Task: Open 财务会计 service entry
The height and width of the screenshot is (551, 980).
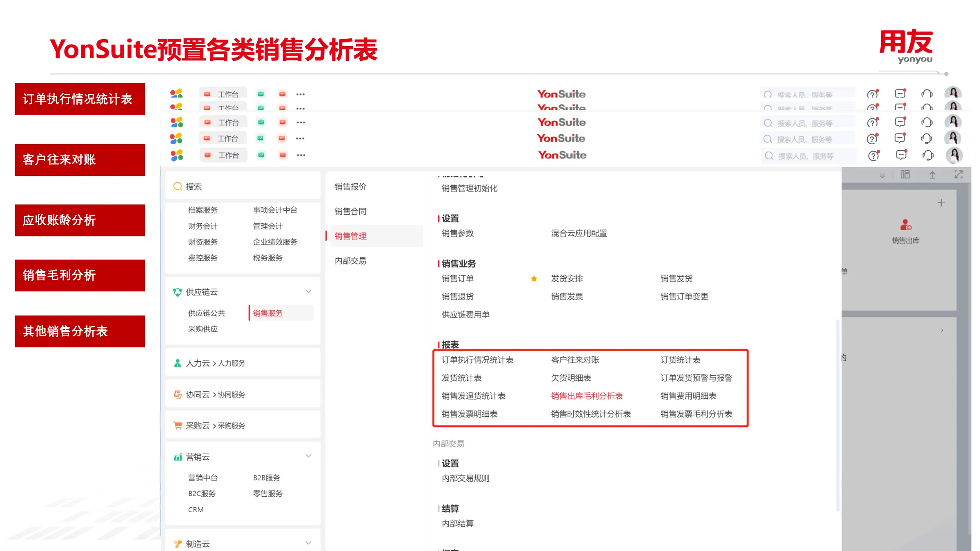Action: tap(203, 226)
